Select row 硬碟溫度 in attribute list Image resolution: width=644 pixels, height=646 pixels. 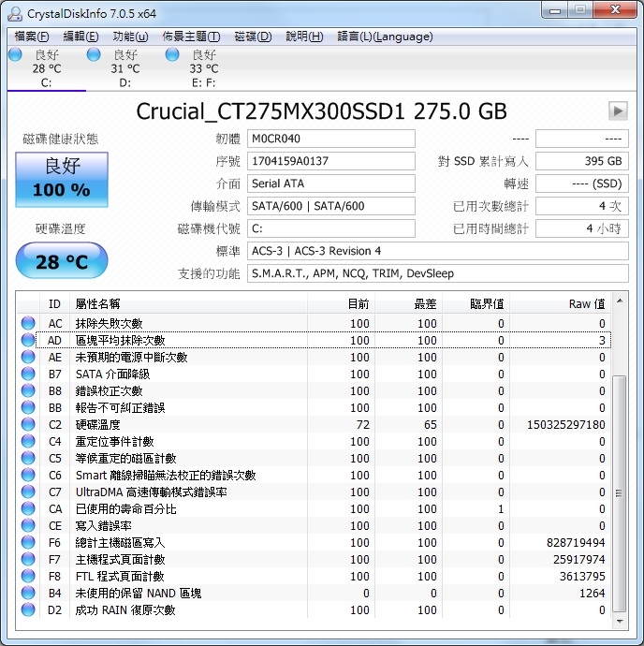pos(314,424)
